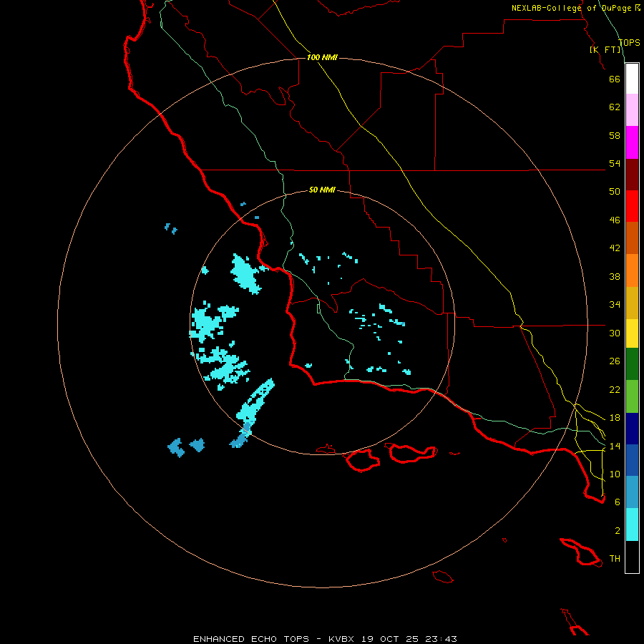644x644 pixels.
Task: Click the '23:43' timestamp in the caption
Action: pyautogui.click(x=440, y=639)
